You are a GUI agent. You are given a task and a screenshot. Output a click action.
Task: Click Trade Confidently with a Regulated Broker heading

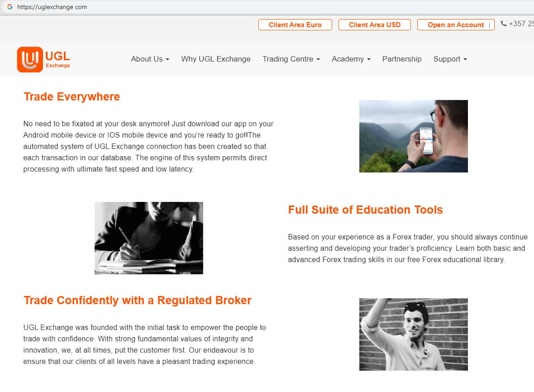click(137, 301)
